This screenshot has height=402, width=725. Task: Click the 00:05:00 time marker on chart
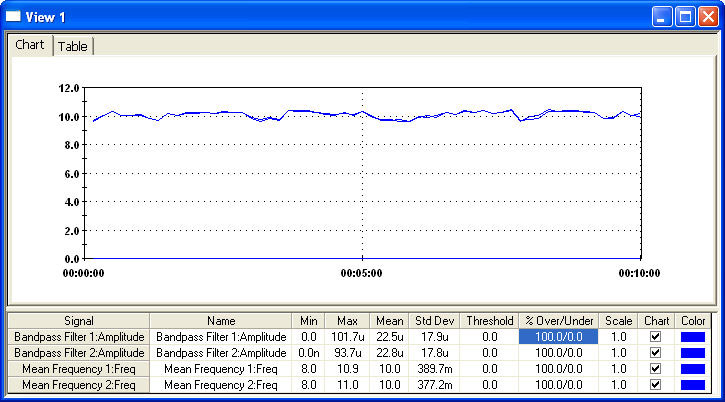pyautogui.click(x=362, y=273)
